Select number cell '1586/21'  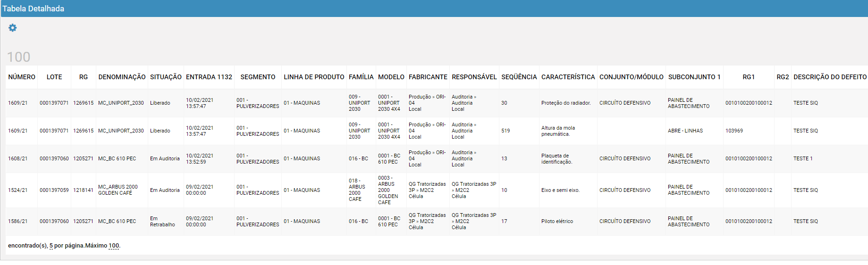point(18,221)
